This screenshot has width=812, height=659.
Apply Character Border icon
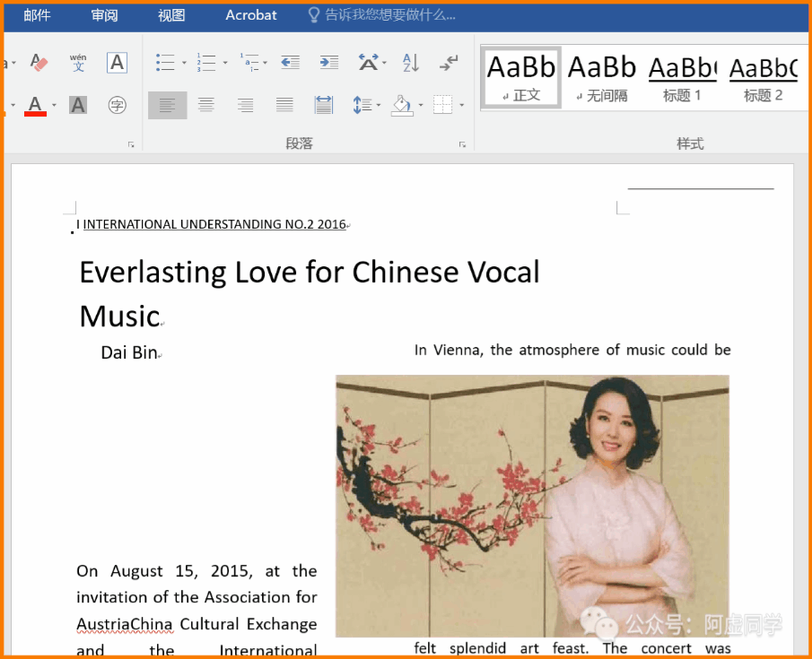tap(117, 63)
